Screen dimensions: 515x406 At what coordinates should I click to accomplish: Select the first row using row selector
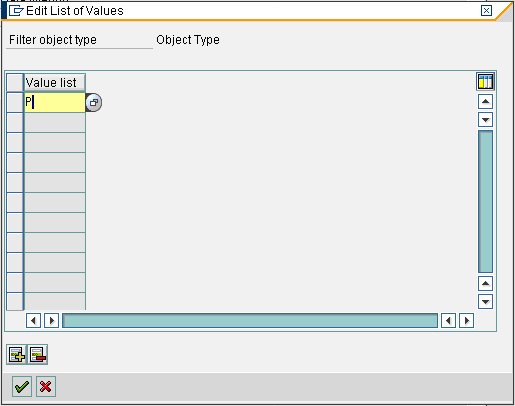click(15, 102)
